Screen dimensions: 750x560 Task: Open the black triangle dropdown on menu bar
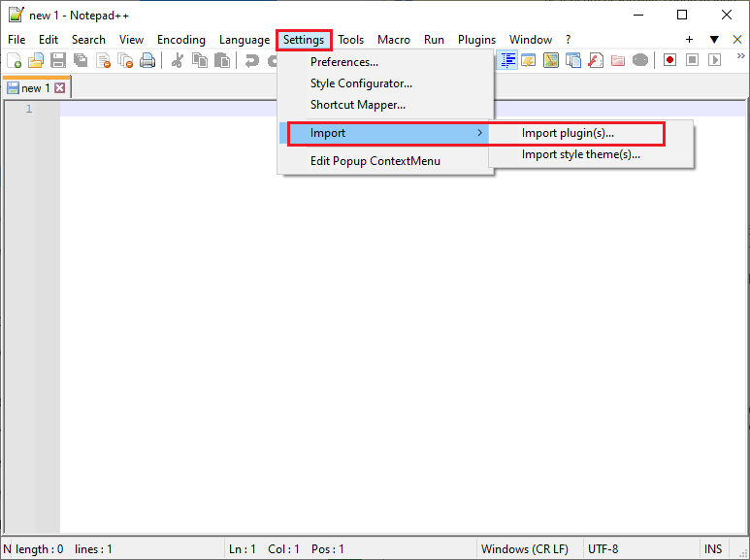(714, 39)
